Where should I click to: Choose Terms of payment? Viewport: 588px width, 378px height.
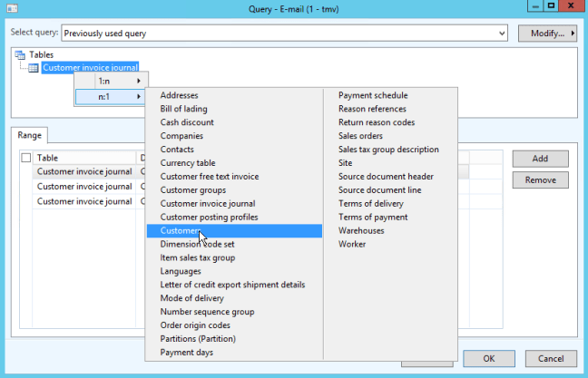point(373,217)
